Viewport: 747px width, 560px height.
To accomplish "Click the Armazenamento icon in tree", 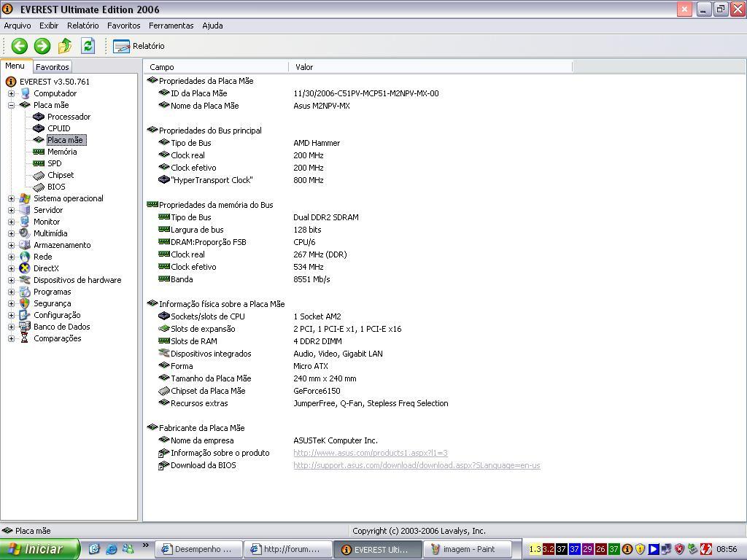I will click(x=25, y=245).
